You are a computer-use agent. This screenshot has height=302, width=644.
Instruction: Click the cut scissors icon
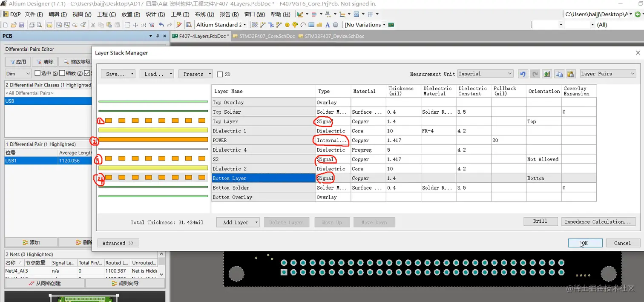[93, 25]
